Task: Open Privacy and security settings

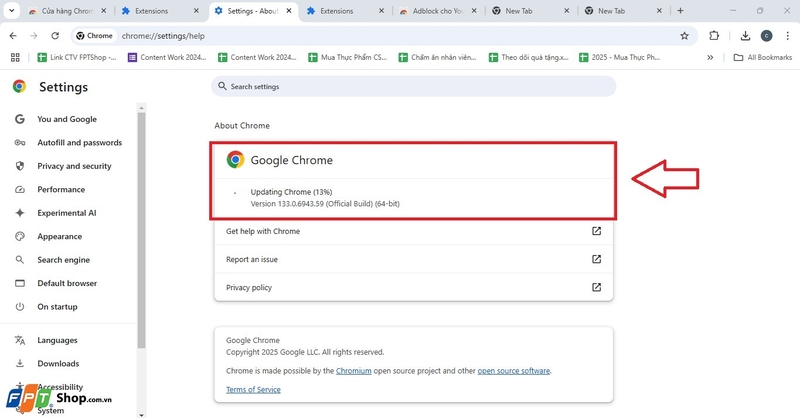Action: pyautogui.click(x=74, y=166)
